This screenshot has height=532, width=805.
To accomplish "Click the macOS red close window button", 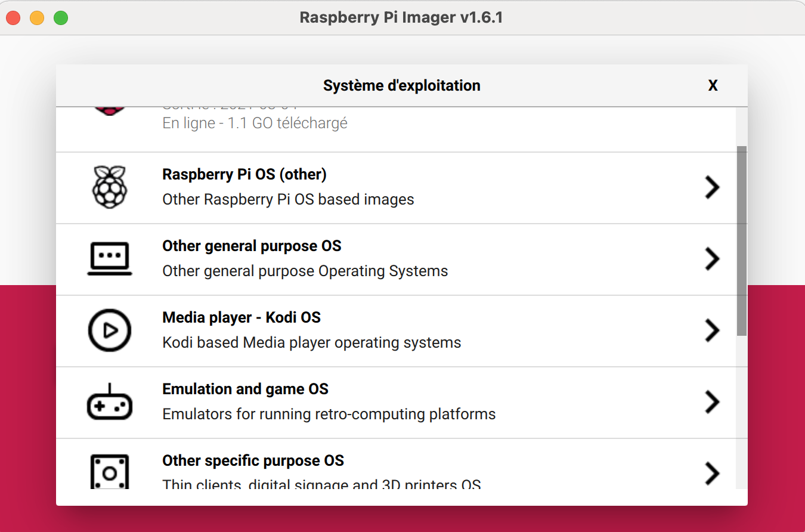I will tap(13, 18).
